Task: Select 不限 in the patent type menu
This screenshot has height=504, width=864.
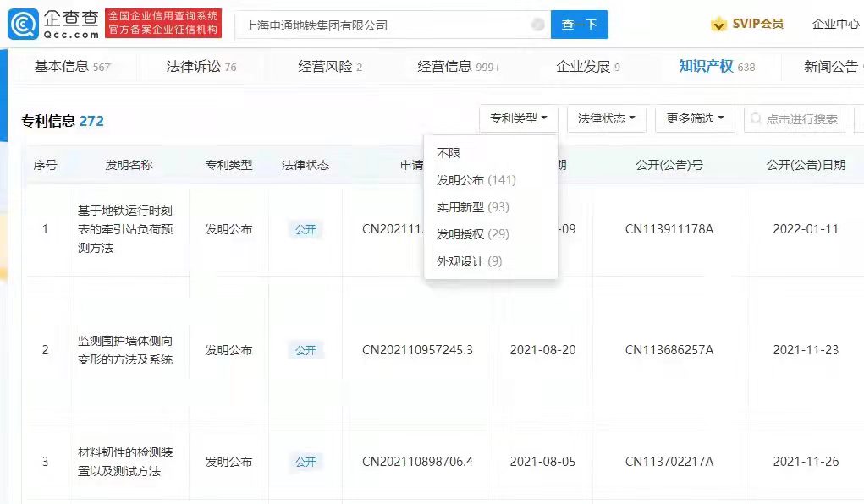Action: point(449,153)
